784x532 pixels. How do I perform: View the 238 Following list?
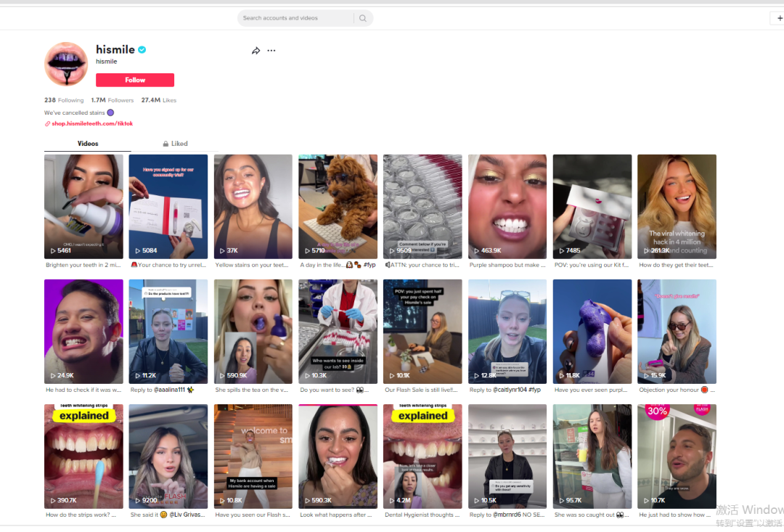[x=64, y=100]
